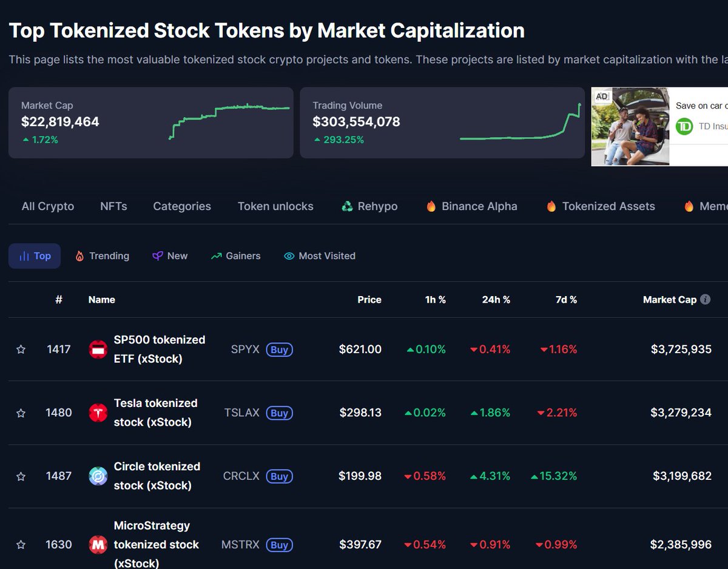Click the $303,554,078 trading volume value
728x569 pixels.
356,122
